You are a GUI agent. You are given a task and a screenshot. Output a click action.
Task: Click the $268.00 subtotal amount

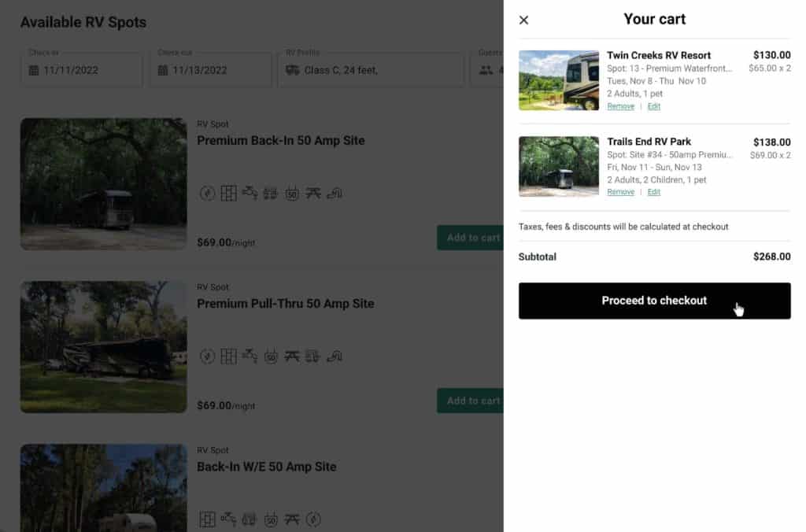(x=771, y=257)
